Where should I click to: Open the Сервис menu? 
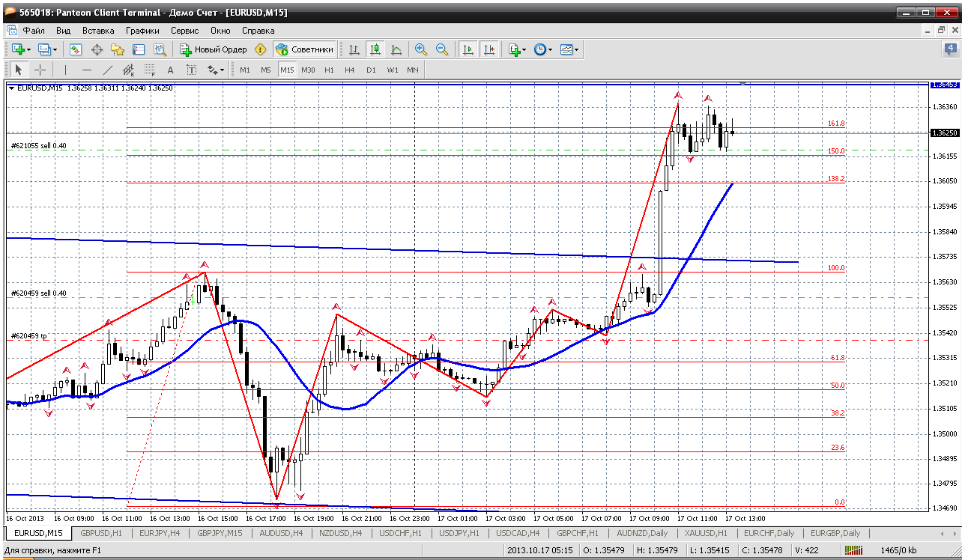184,31
